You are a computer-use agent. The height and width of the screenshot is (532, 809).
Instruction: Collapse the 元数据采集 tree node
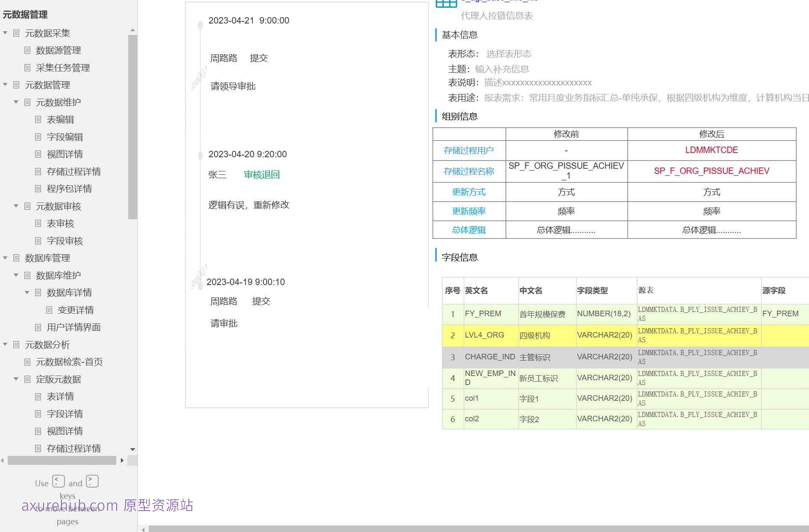coord(5,32)
